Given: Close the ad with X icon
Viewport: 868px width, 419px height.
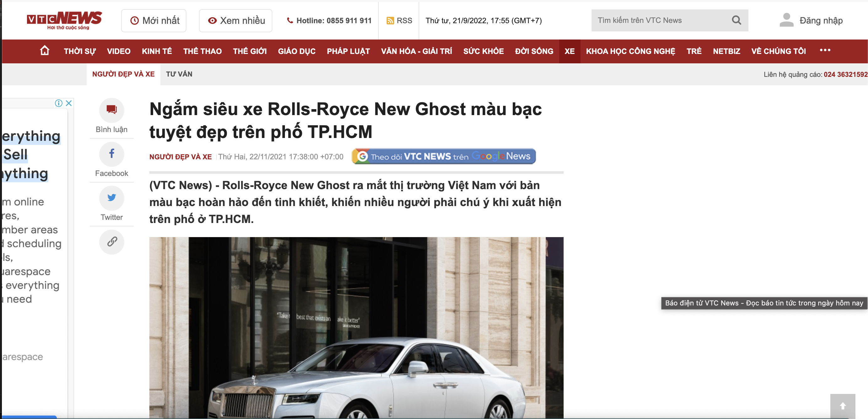Looking at the screenshot, I should [x=69, y=103].
